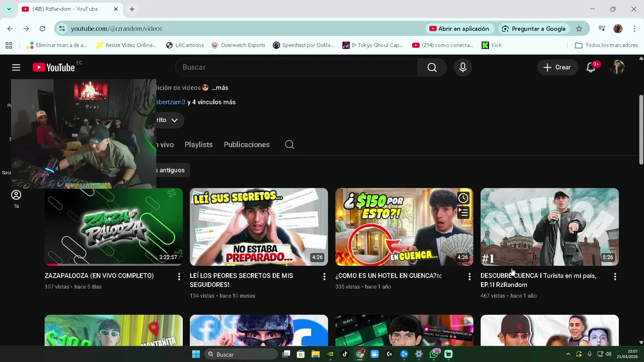The width and height of the screenshot is (644, 362).
Task: Bookmark this page with the star
Action: [x=579, y=29]
